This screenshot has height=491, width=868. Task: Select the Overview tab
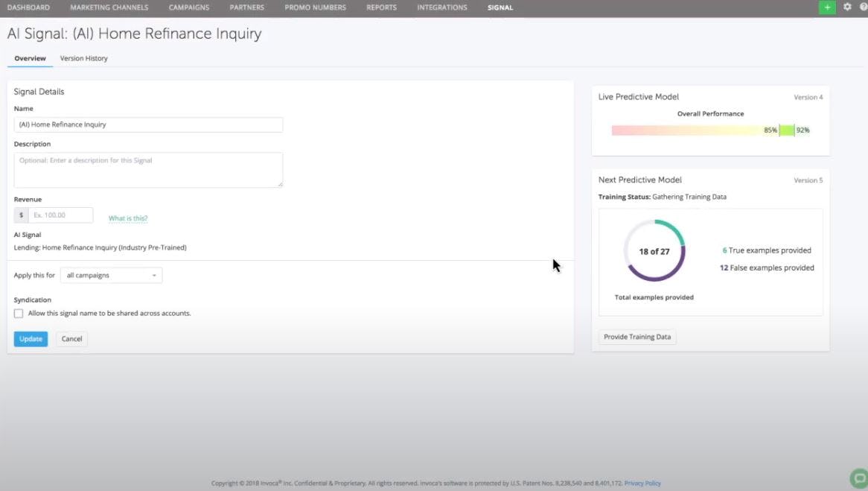pyautogui.click(x=30, y=58)
